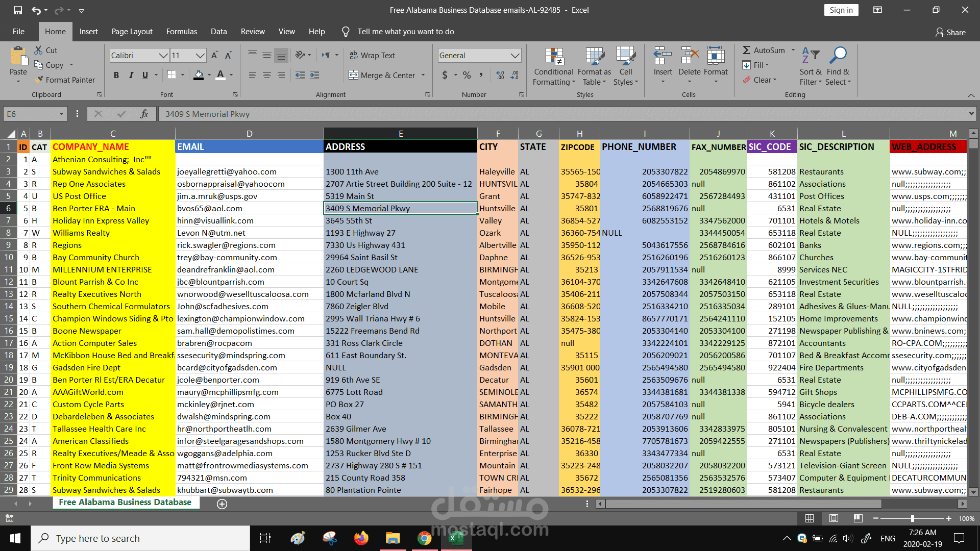This screenshot has width=980, height=551.
Task: Decrease decimal places
Action: (514, 75)
